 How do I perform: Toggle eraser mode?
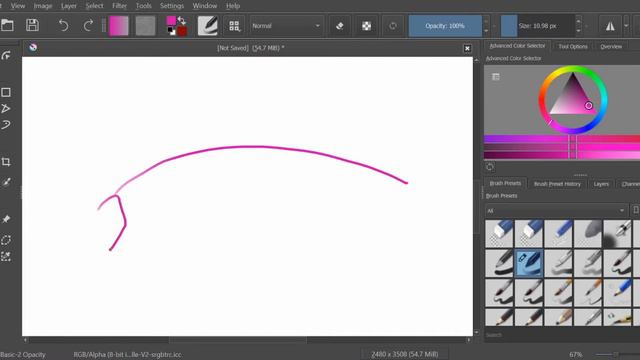tap(340, 26)
